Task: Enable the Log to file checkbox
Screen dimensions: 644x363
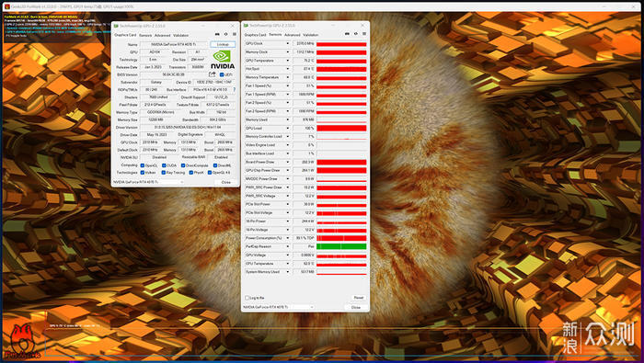Action: point(247,298)
